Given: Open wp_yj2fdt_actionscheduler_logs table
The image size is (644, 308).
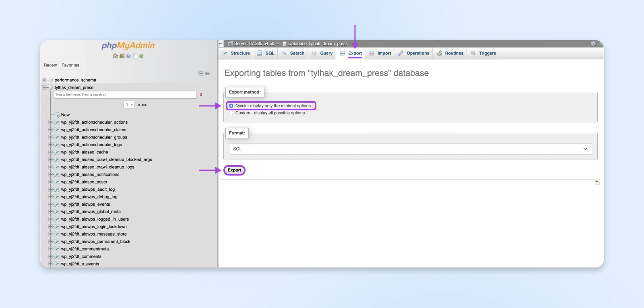Looking at the screenshot, I should point(92,145).
